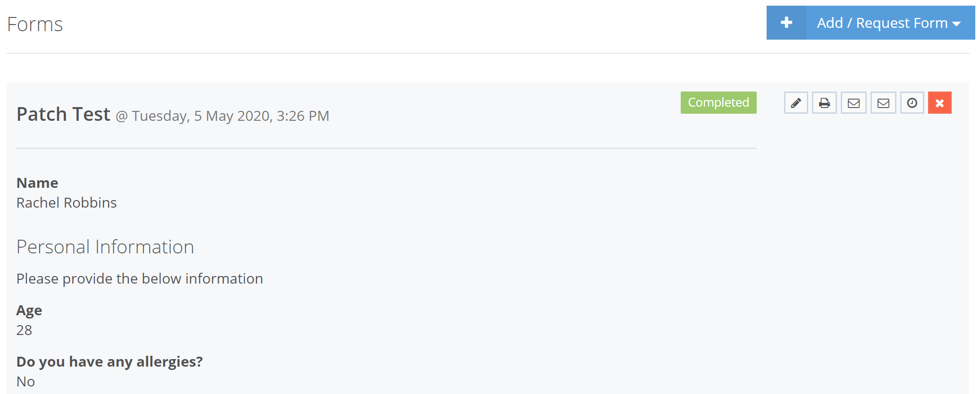Click the edit pencil next to the printer icon
Screen dimensions: 980x394
pos(795,102)
